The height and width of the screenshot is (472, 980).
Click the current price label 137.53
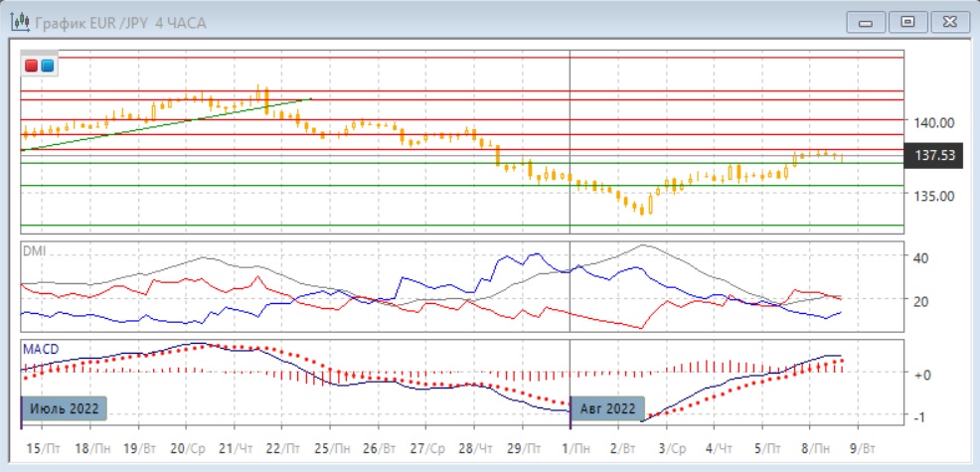[936, 155]
